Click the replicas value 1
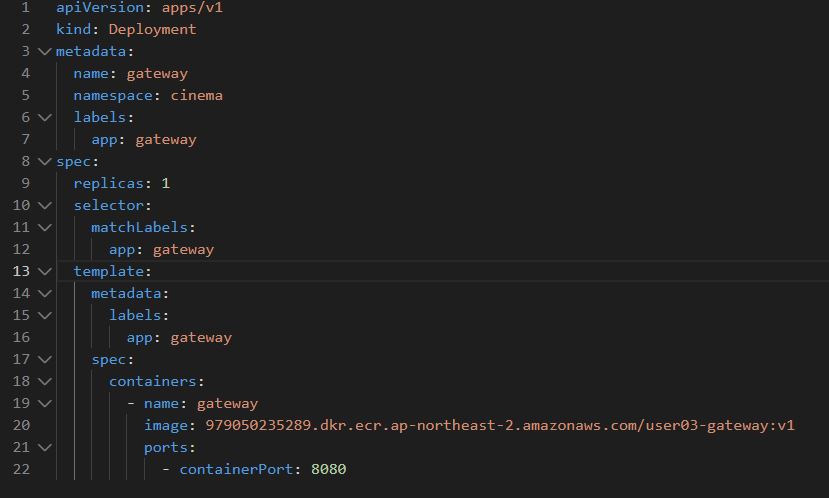The width and height of the screenshot is (829, 498). [x=165, y=183]
